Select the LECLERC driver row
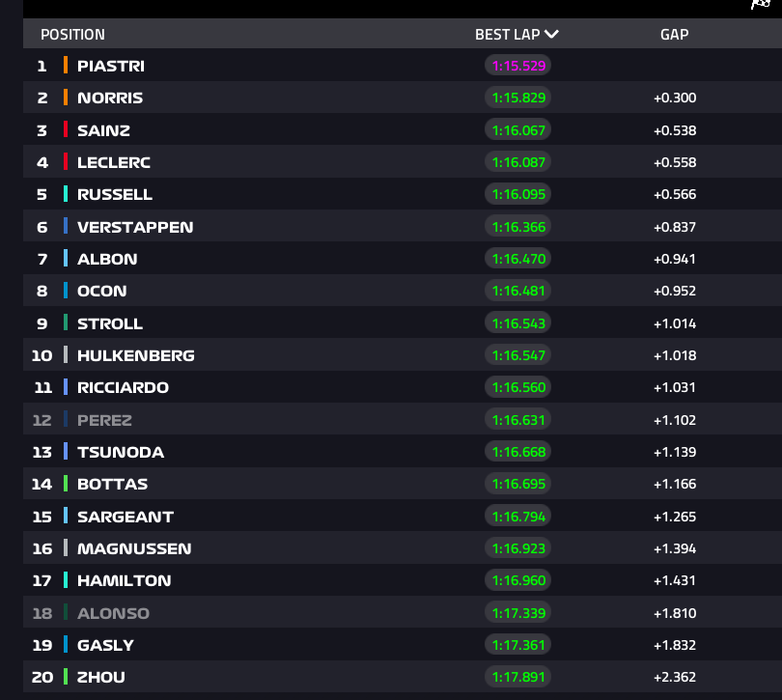The image size is (782, 700). point(403,161)
